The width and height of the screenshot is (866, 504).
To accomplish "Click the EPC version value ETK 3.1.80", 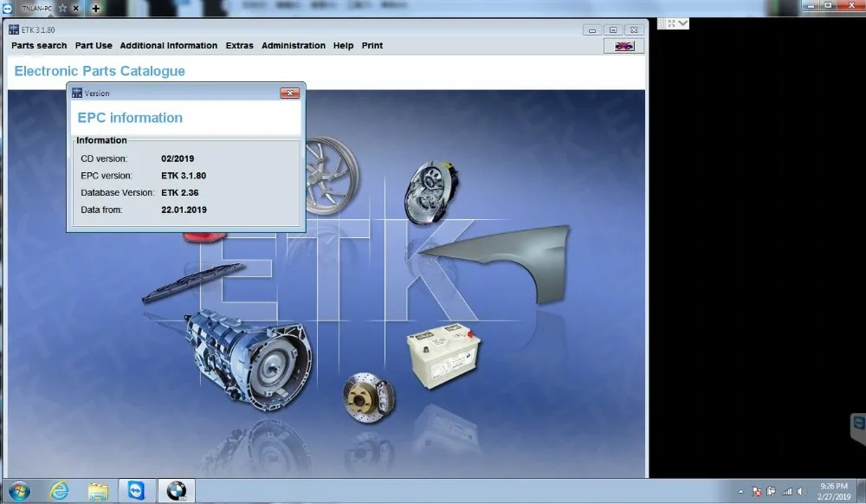I will point(184,176).
